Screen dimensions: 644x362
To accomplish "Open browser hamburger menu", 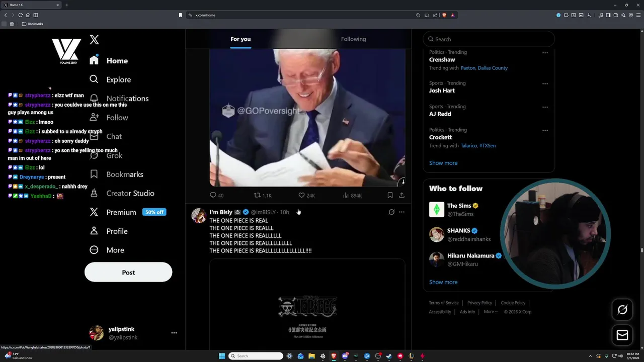I will [x=638, y=15].
